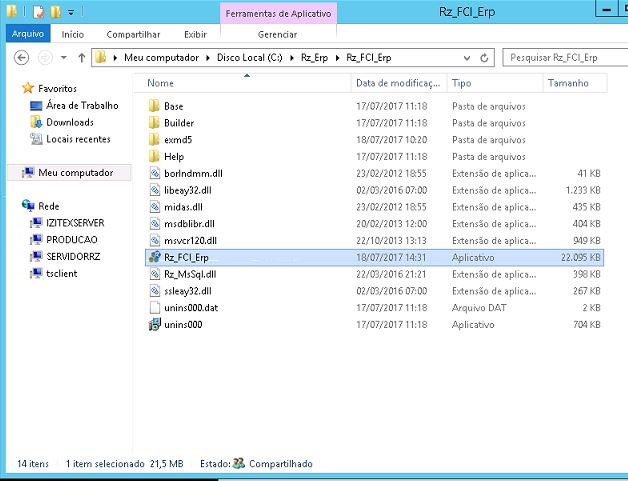628x481 pixels.
Task: Click the folder icon in the address bar
Action: 101,58
